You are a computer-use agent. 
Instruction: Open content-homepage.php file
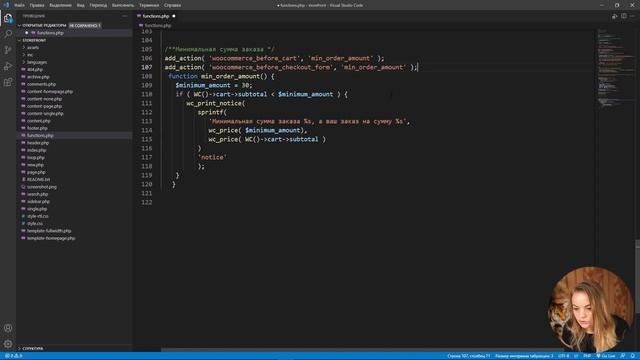click(50, 91)
